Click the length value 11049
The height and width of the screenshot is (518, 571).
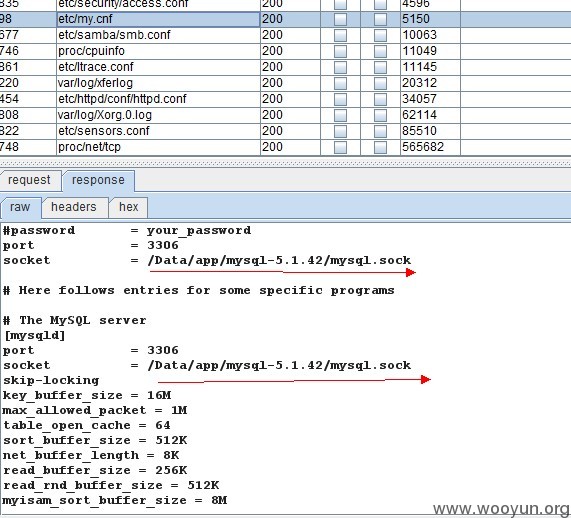pos(419,51)
